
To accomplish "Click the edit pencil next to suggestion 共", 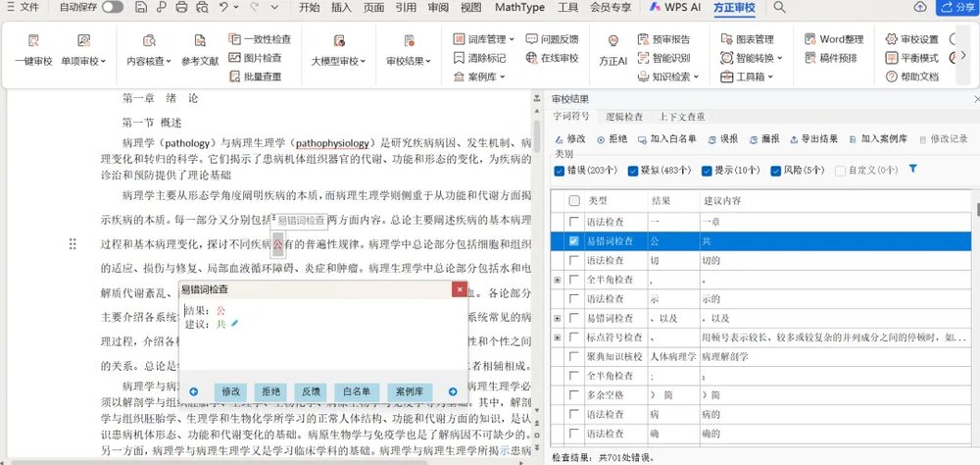I will click(x=235, y=323).
